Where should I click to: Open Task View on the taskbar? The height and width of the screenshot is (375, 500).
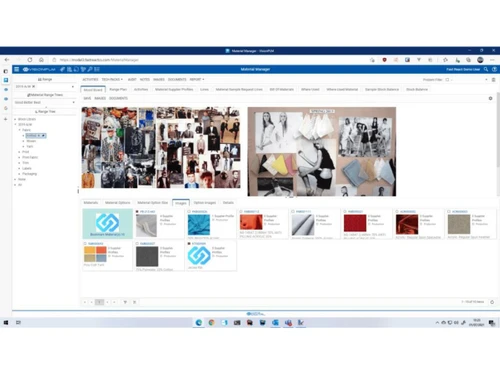coord(18,322)
